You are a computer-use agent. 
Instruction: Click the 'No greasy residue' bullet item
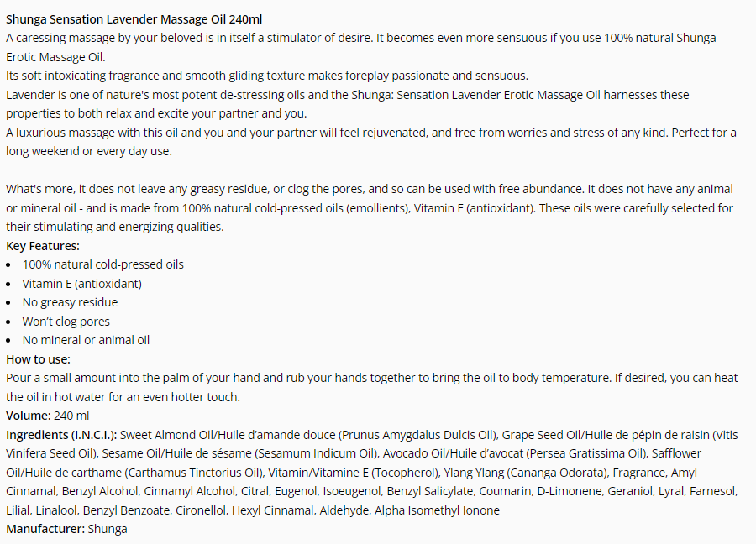pos(70,302)
